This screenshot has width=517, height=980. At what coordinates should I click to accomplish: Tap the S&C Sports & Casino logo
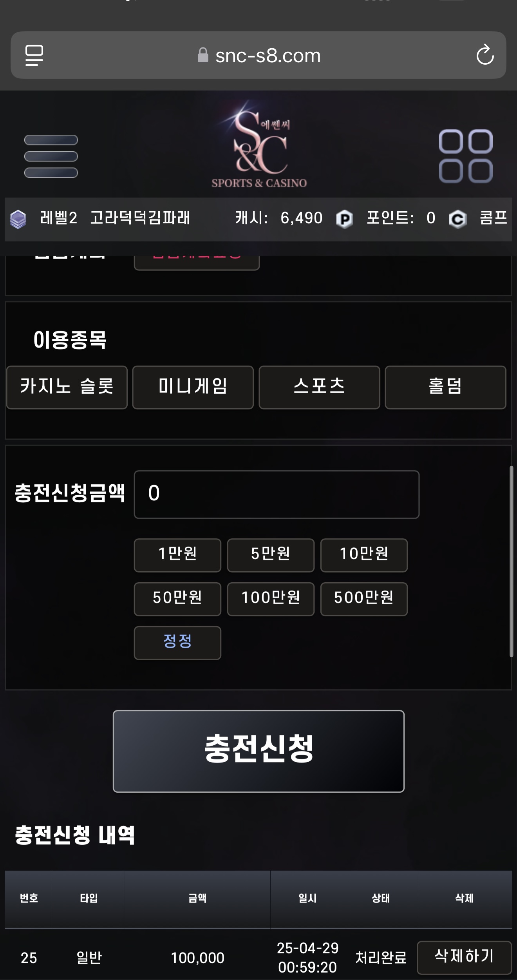point(259,144)
